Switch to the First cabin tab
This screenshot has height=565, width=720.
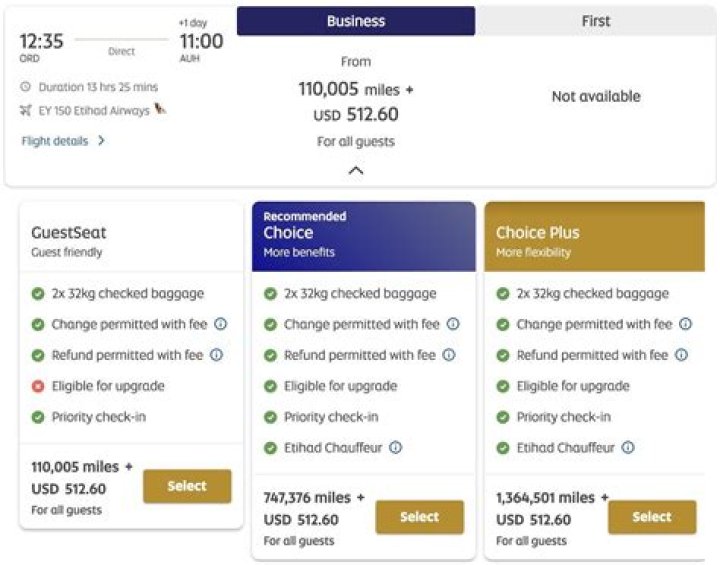point(596,21)
